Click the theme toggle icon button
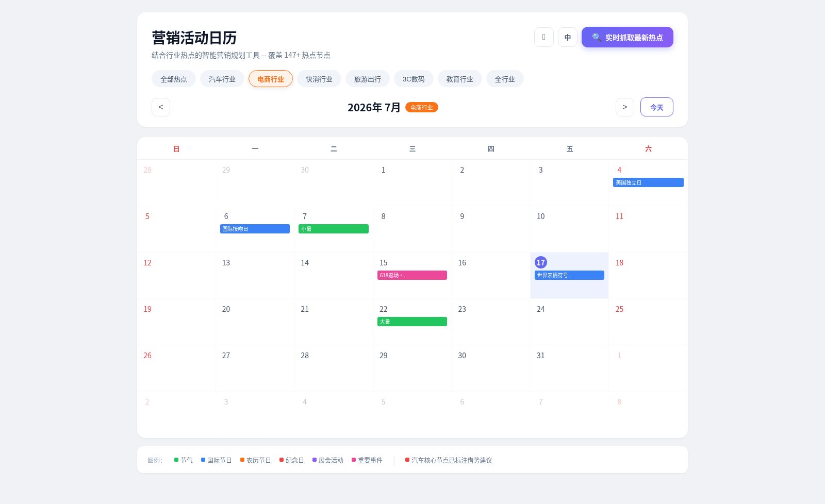The height and width of the screenshot is (504, 825). [544, 37]
